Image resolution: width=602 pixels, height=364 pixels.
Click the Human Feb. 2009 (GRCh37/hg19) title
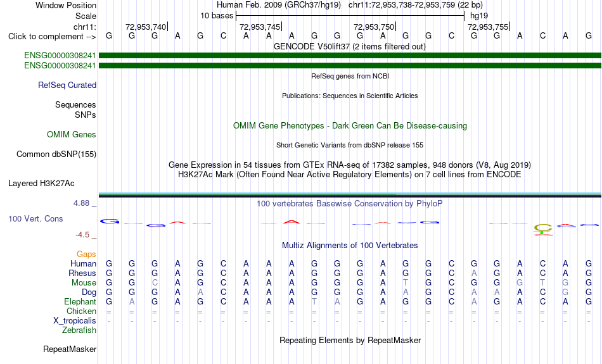pyautogui.click(x=278, y=5)
